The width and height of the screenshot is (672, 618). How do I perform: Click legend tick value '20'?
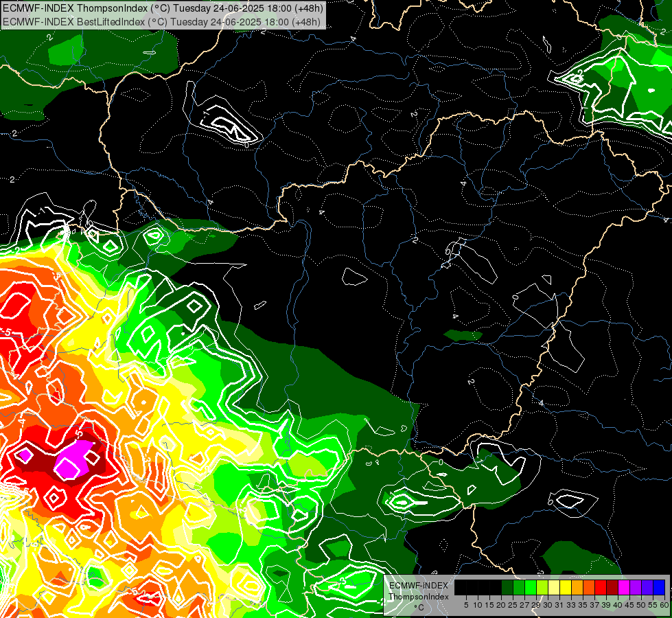[501, 605]
